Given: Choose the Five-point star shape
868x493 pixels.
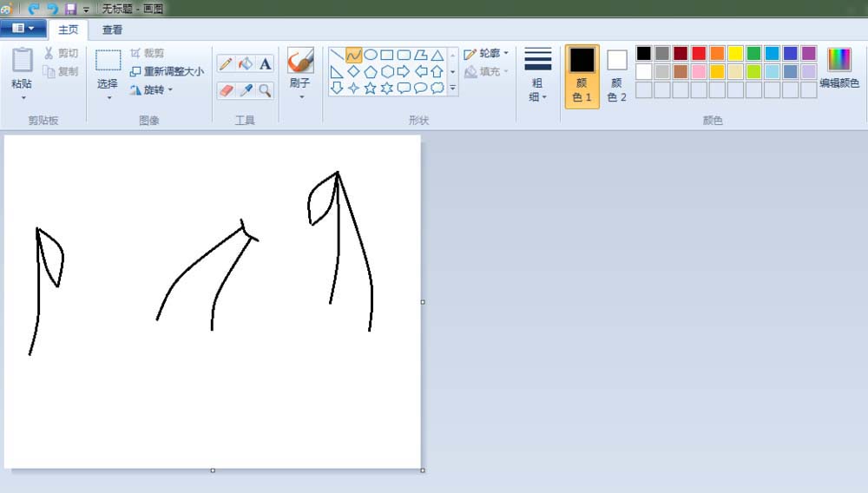Looking at the screenshot, I should pyautogui.click(x=371, y=88).
